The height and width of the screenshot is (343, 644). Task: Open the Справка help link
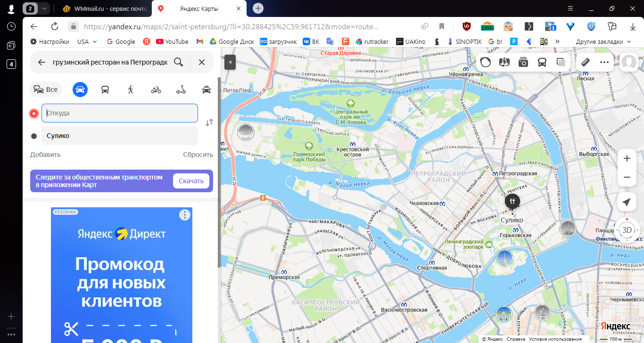[516, 339]
